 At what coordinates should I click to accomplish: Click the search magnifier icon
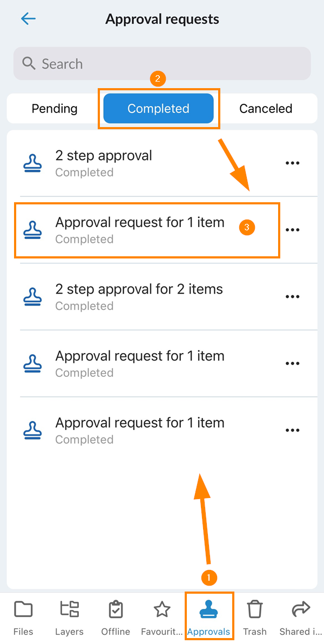tap(29, 64)
